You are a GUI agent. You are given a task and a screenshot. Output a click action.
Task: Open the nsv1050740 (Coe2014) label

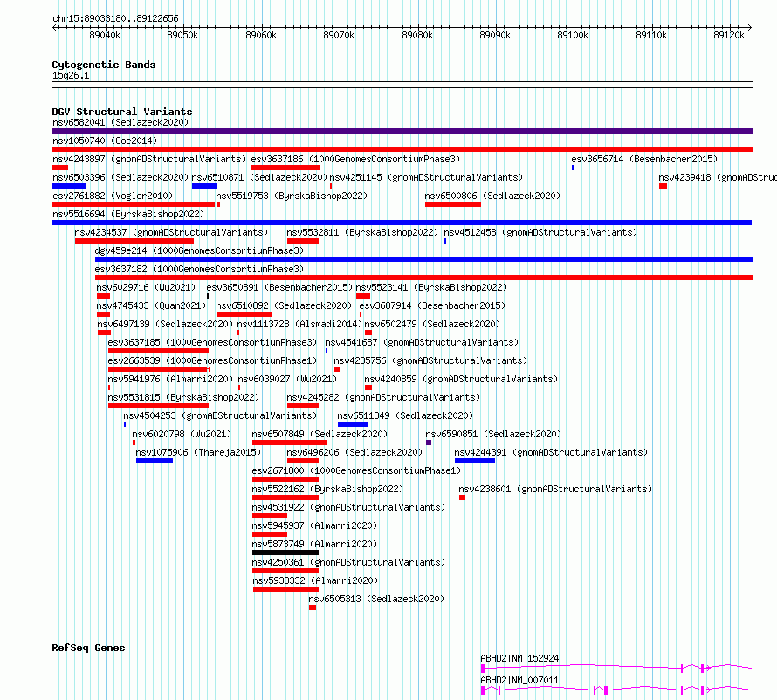pyautogui.click(x=105, y=141)
